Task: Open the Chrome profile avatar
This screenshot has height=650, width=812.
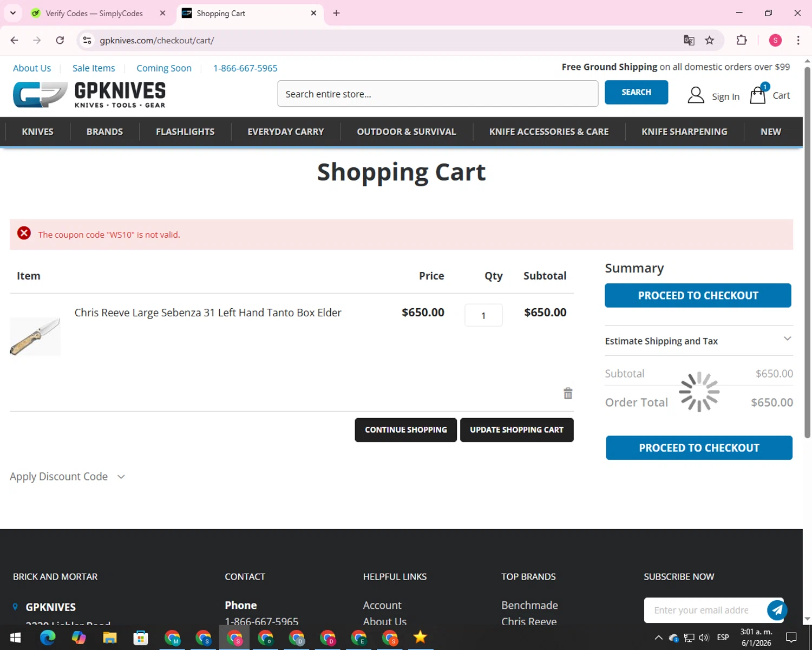Action: tap(775, 40)
